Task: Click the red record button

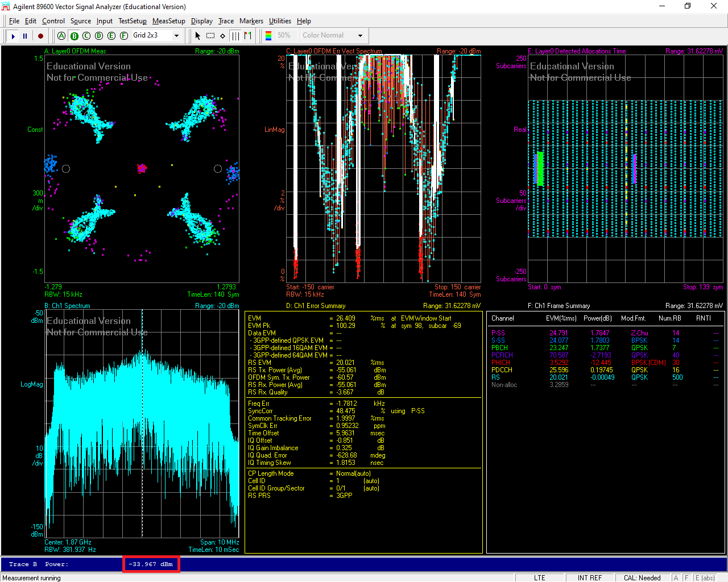Action: pos(40,36)
